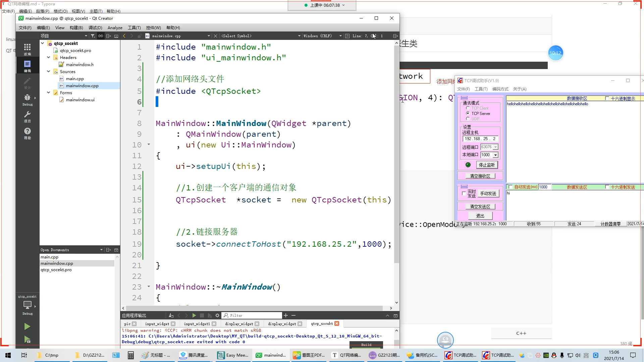Open the Design (设计) mode icon

[x=28, y=82]
